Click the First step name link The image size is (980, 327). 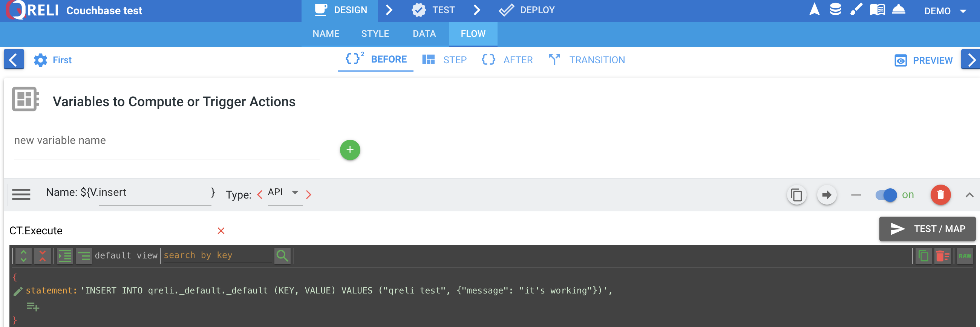point(62,60)
